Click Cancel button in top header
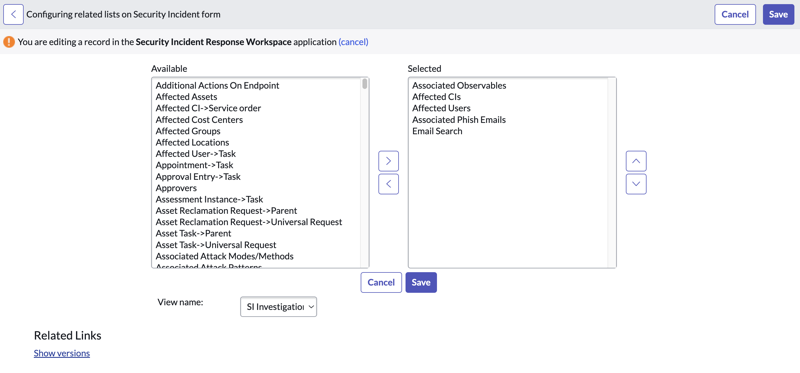The image size is (800, 373). coord(735,14)
